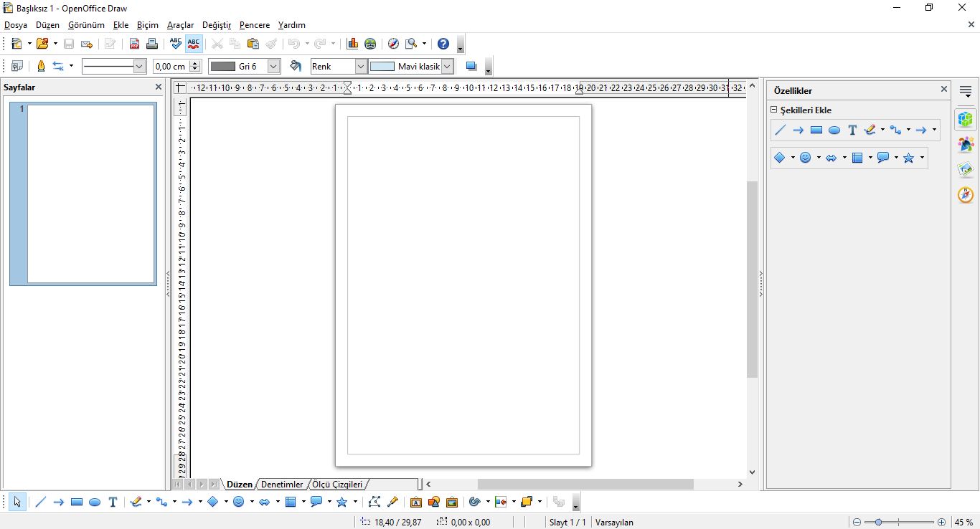The width and height of the screenshot is (980, 529).
Task: Select Rectangle in Şekilleri Ekle panel
Action: [x=816, y=130]
